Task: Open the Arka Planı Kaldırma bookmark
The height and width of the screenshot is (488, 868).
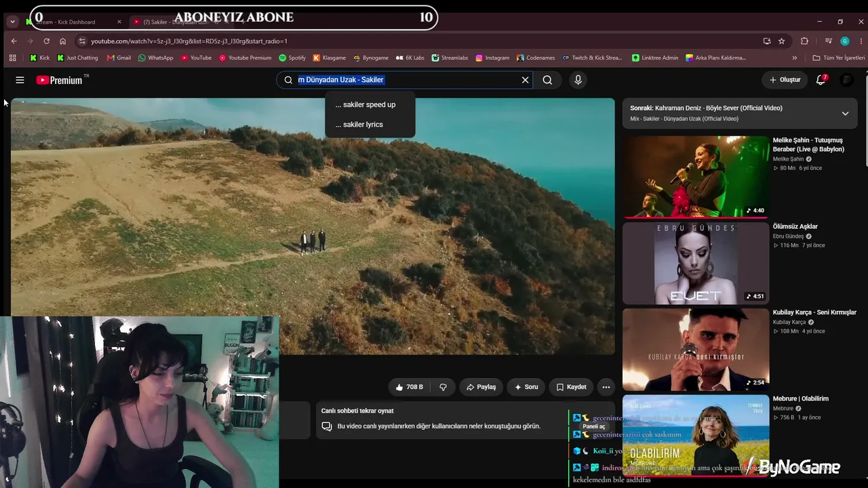Action: (715, 58)
